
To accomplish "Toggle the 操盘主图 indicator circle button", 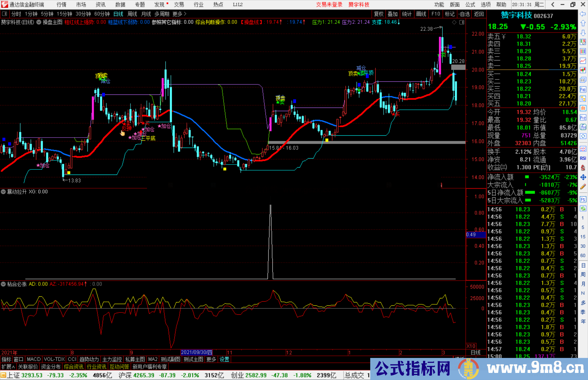I will pyautogui.click(x=39, y=22).
